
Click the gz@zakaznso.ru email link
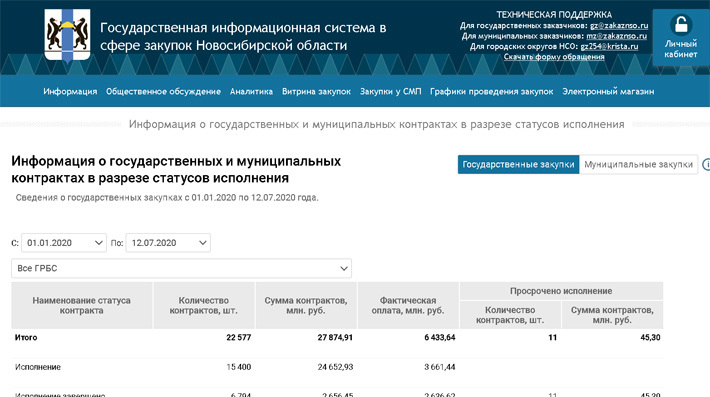[x=619, y=26]
